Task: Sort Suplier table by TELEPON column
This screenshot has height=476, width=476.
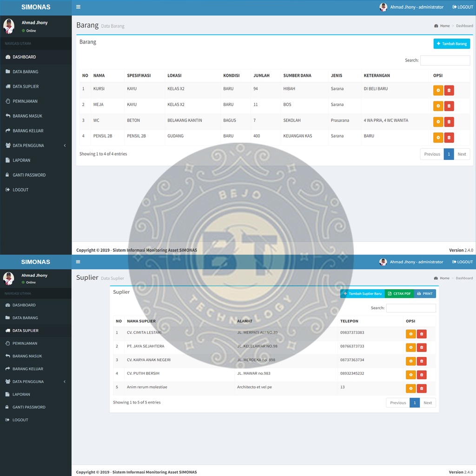Action: [370, 321]
